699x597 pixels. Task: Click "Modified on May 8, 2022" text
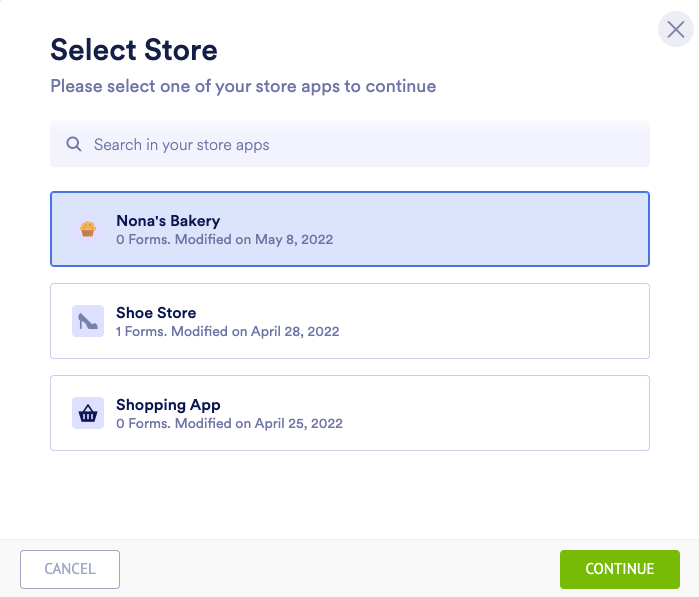254,240
